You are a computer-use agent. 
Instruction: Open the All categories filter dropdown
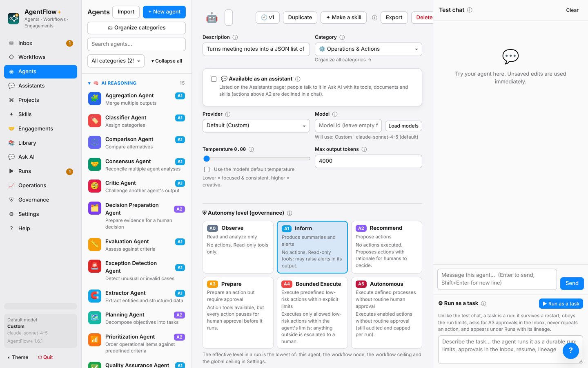point(116,61)
